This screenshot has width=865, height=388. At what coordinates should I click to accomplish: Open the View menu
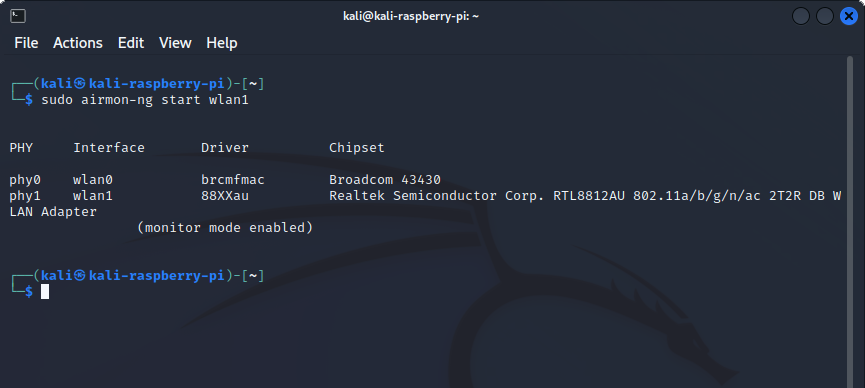pos(175,43)
